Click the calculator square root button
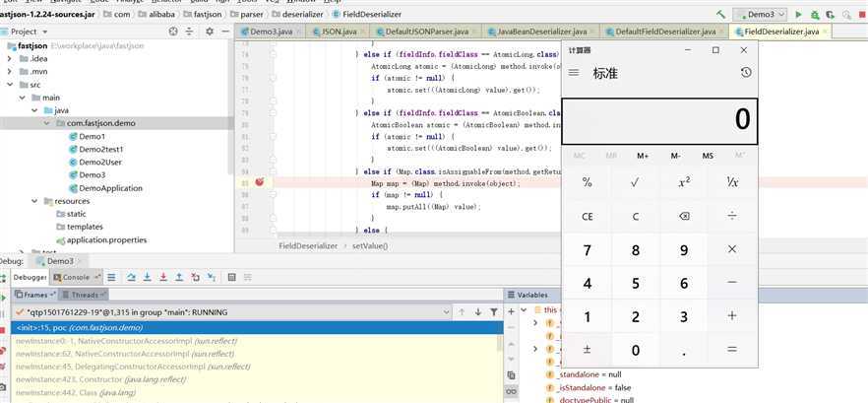 click(x=635, y=182)
